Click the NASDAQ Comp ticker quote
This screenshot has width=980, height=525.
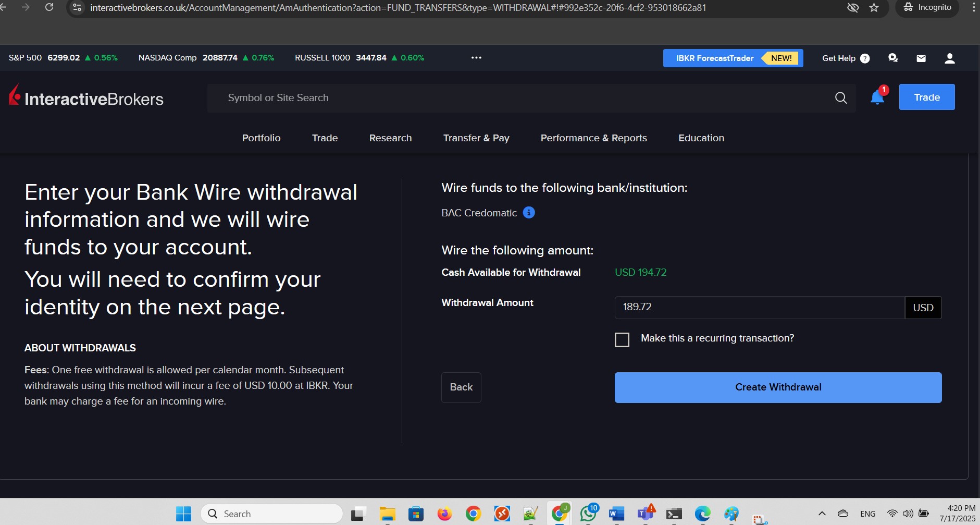coord(206,58)
